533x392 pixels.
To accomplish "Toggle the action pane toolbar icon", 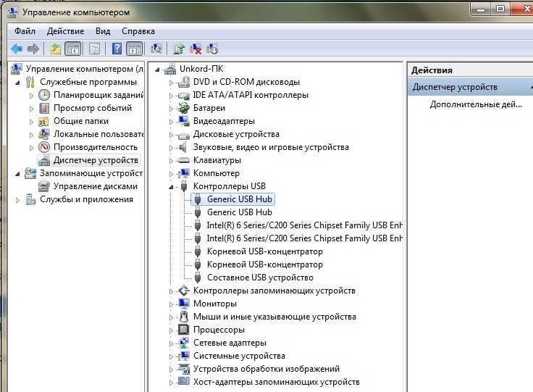I will (134, 49).
